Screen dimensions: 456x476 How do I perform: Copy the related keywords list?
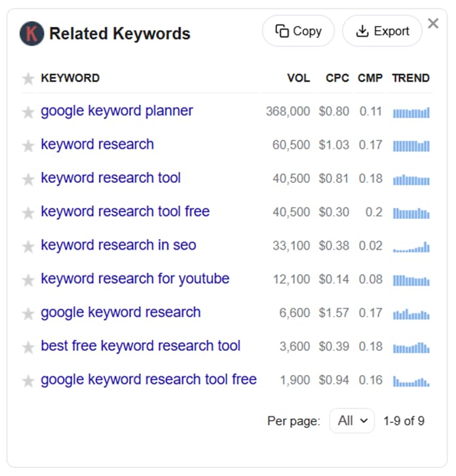click(298, 31)
